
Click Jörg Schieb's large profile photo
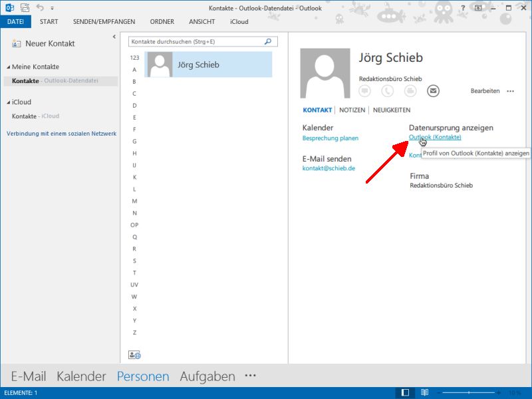click(325, 73)
